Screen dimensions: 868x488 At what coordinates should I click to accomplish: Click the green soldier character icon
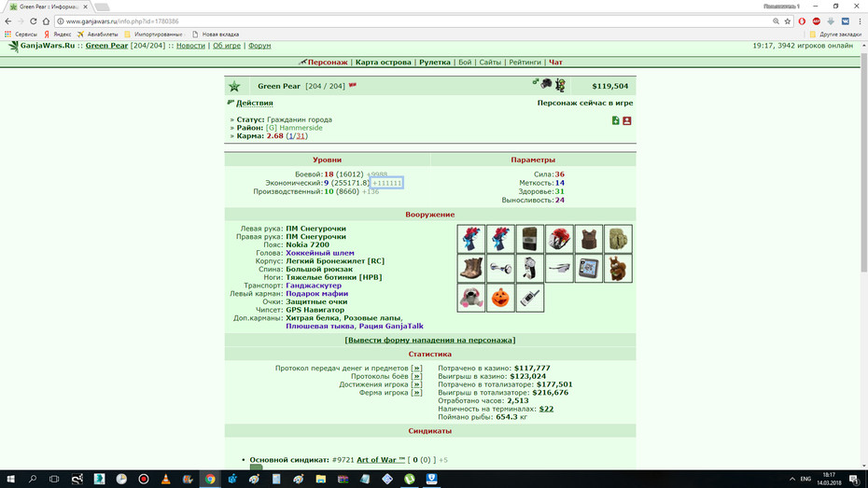pyautogui.click(x=560, y=85)
